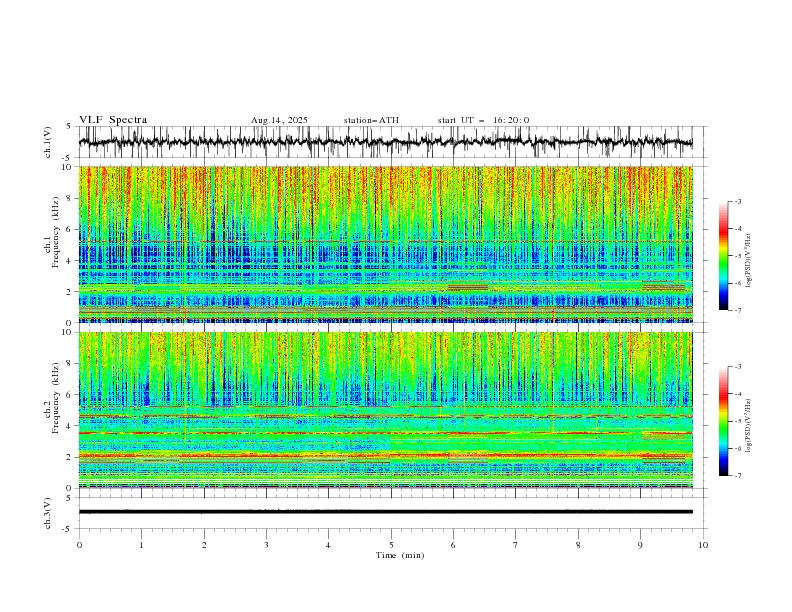
Task: Click time-axis tick label "3"
Action: click(x=266, y=545)
